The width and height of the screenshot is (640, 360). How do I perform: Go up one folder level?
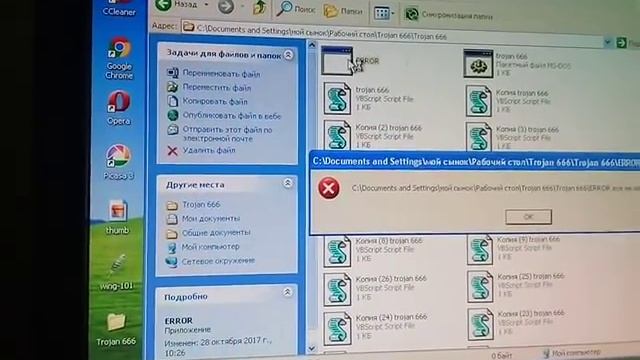[260, 8]
